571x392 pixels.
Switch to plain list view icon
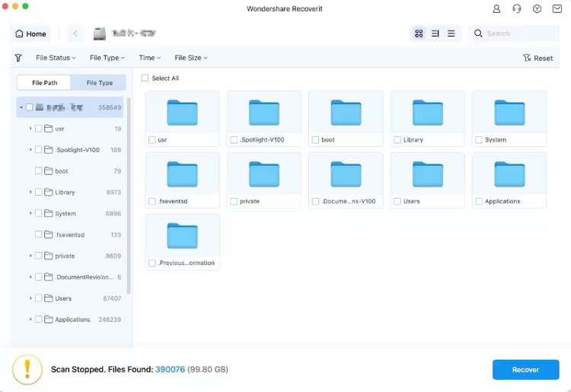[x=451, y=33]
